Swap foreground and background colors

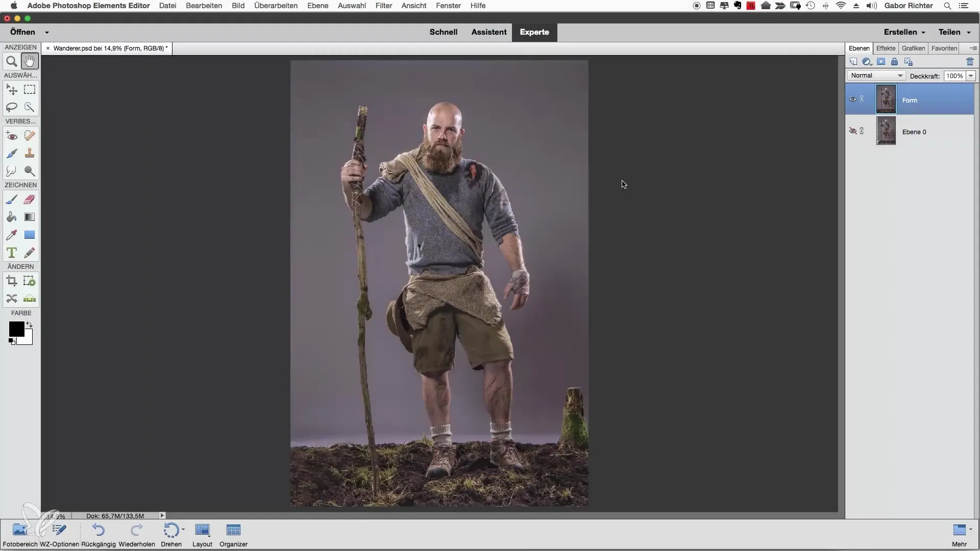click(29, 324)
